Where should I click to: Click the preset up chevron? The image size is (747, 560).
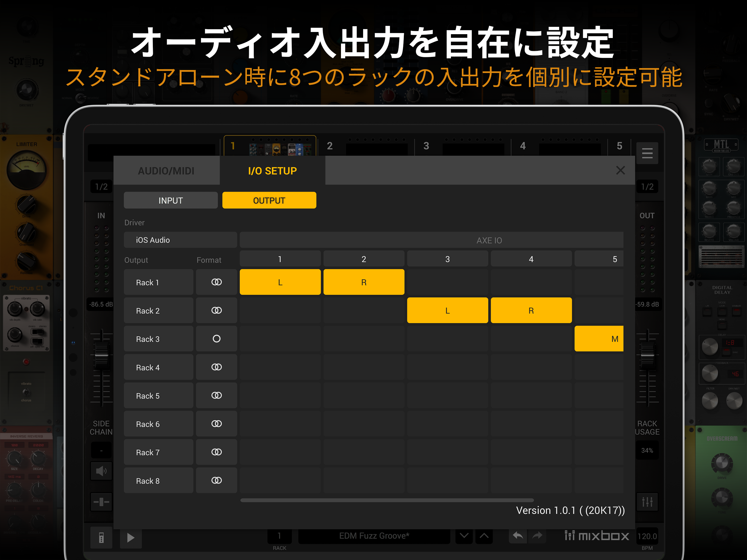point(484,536)
